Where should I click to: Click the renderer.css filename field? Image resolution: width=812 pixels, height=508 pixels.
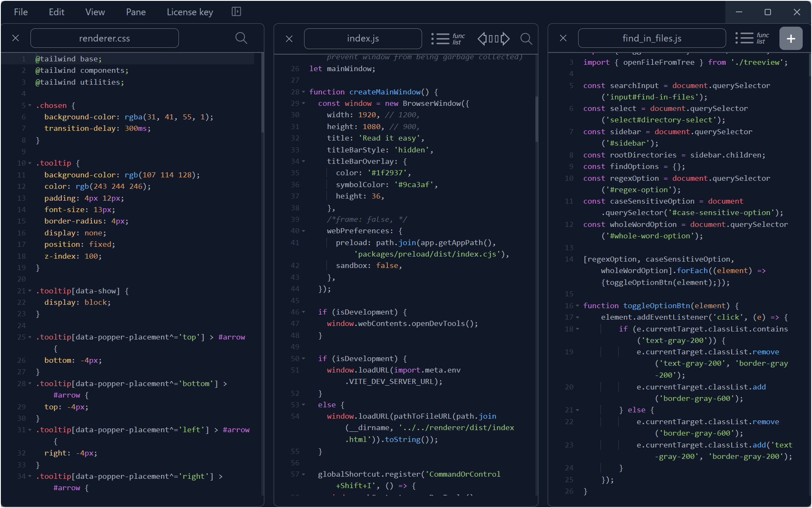104,39
